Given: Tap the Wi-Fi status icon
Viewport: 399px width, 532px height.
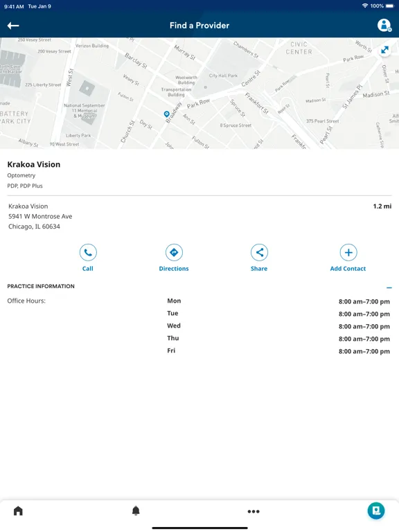Looking at the screenshot, I should 365,6.
